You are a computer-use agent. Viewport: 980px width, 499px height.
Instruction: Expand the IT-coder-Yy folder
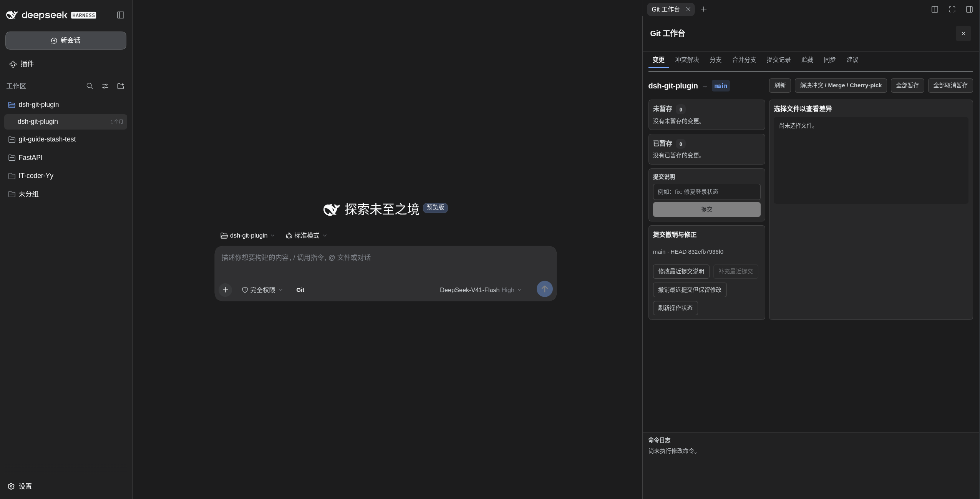(66, 176)
